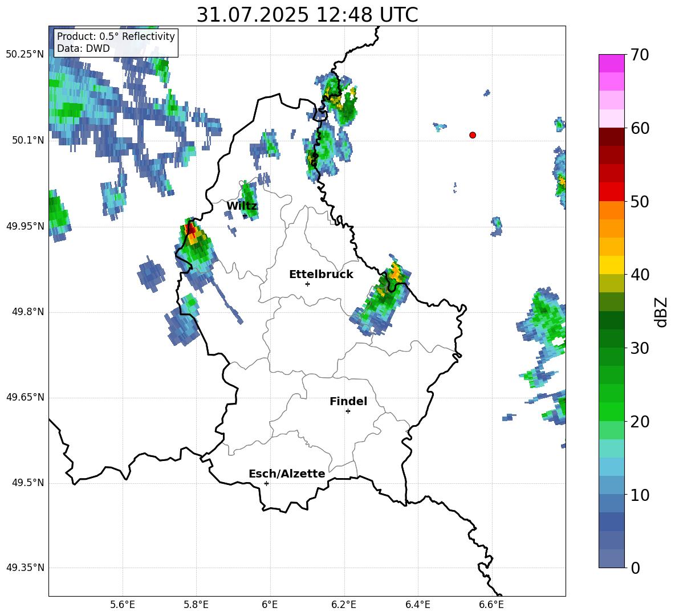The image size is (675, 616).
Task: Pick the bright red colorbar segment above 50
Action: pos(611,192)
